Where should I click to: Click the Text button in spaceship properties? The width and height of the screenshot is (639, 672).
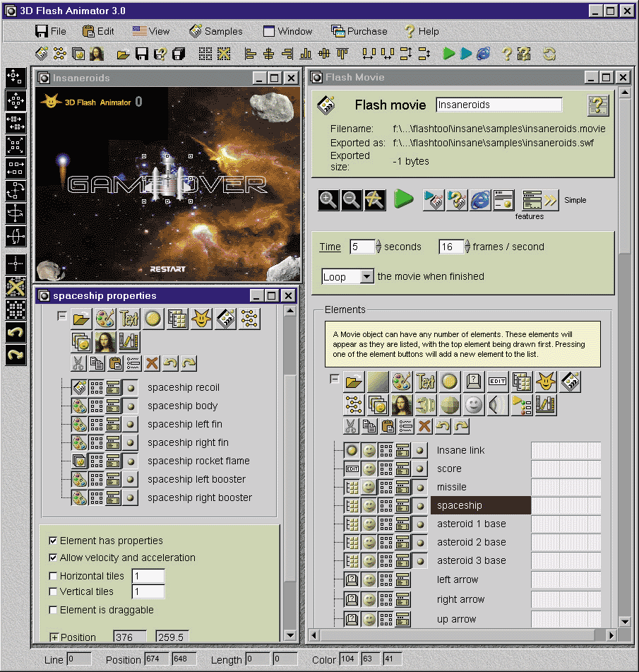(129, 319)
